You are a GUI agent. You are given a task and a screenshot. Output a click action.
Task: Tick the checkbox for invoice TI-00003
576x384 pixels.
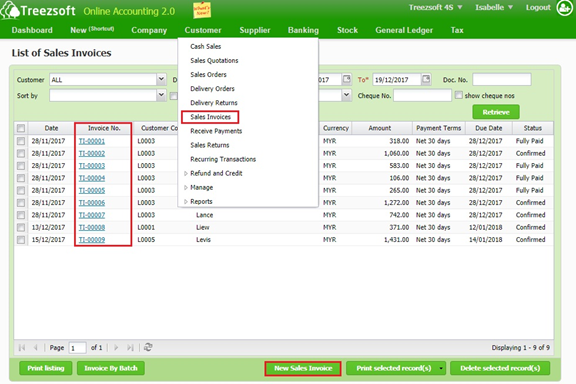(21, 166)
